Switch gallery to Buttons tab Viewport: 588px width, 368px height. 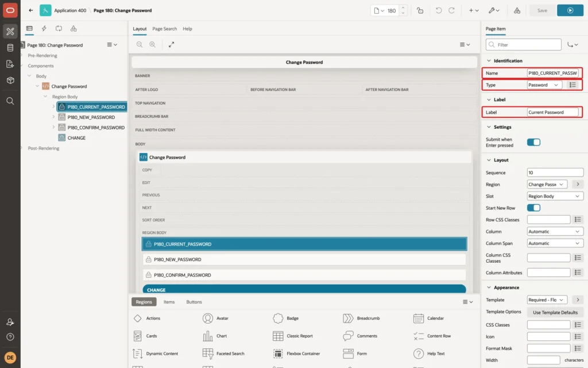click(194, 302)
